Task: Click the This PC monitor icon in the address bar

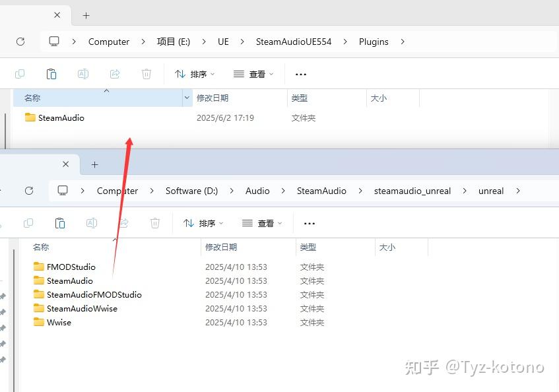Action: click(x=53, y=41)
